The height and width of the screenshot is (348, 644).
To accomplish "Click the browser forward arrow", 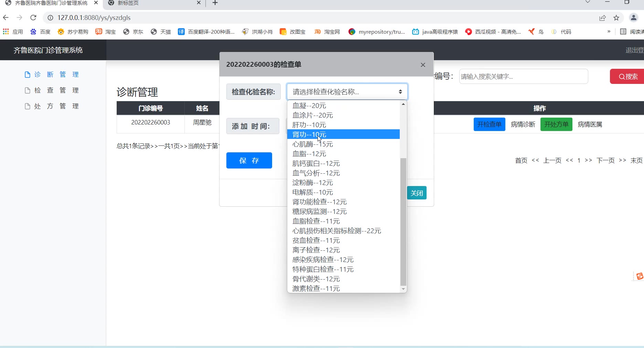I will (20, 18).
